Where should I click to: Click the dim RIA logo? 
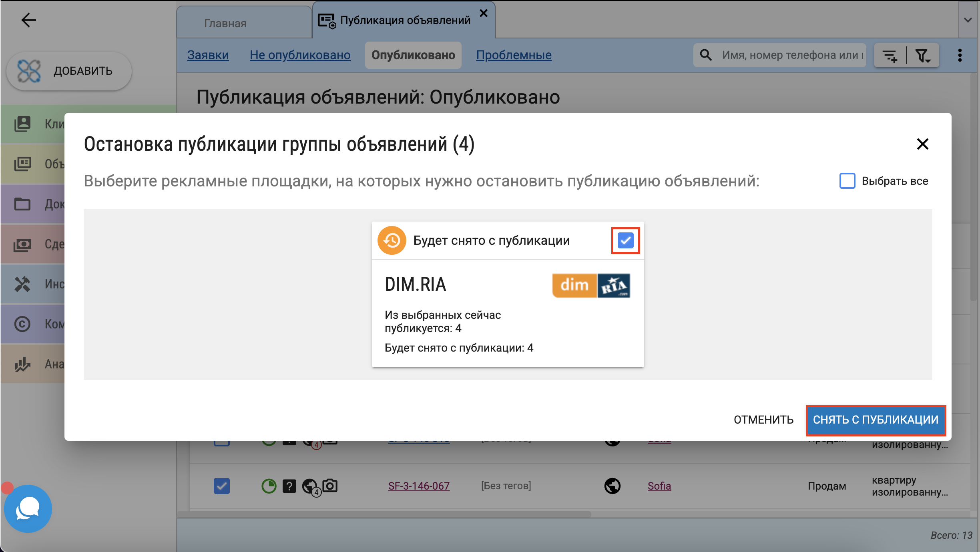pos(591,285)
